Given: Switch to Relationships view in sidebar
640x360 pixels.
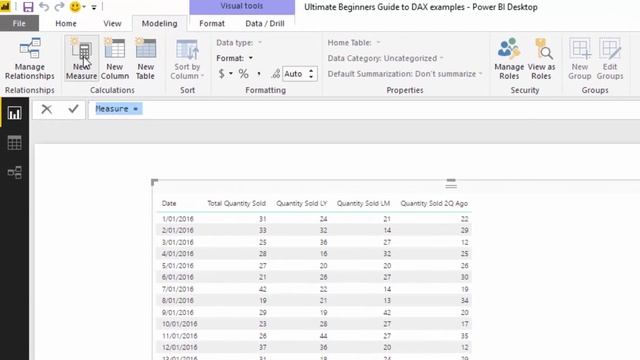Looking at the screenshot, I should coord(14,172).
